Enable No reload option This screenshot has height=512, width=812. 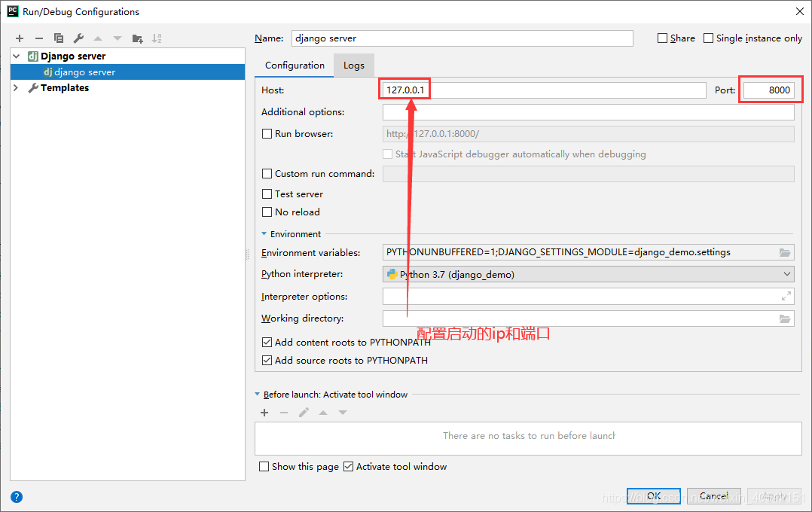click(267, 212)
